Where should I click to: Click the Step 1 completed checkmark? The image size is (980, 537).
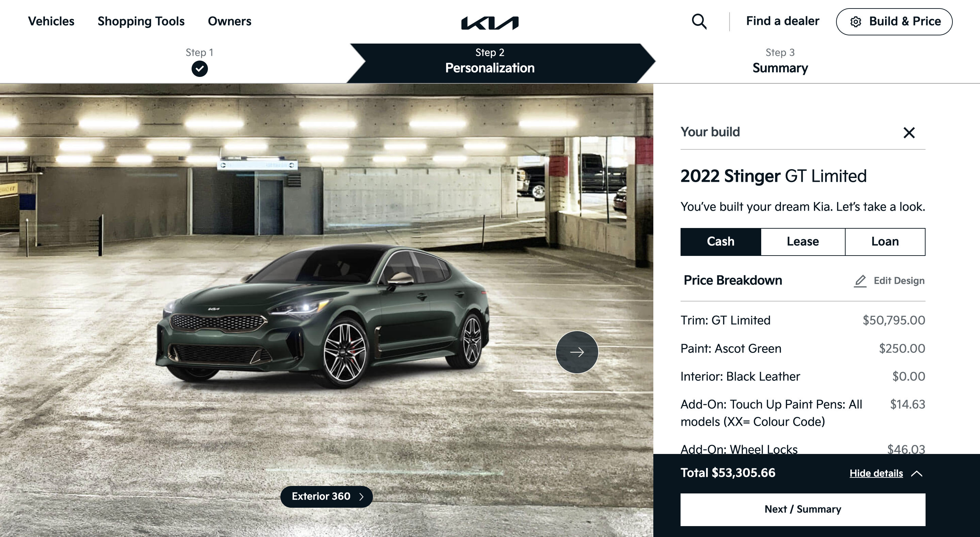(199, 69)
